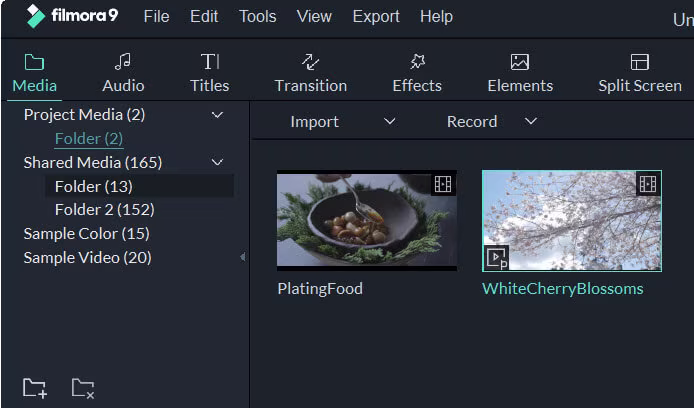
Task: Open the Transition tab icon
Action: point(310,62)
